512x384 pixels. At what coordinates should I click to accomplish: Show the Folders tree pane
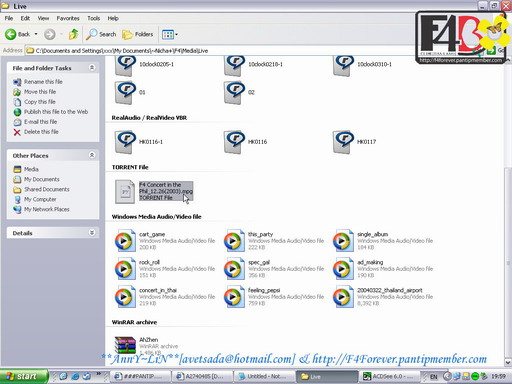tap(137, 34)
